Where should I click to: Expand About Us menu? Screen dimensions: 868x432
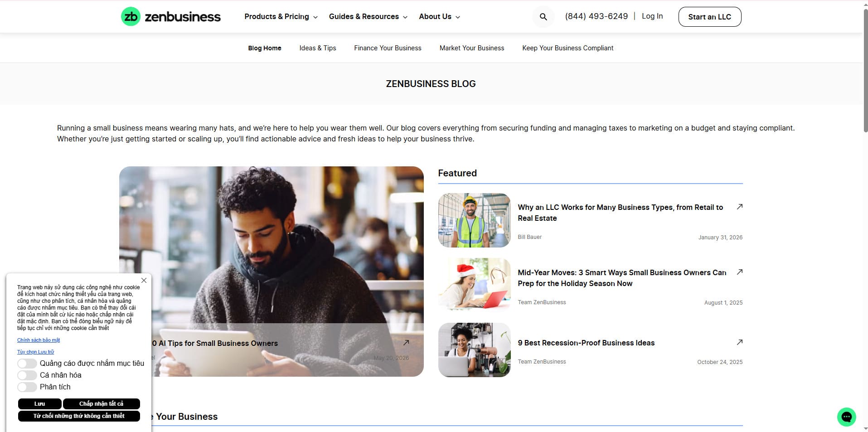(439, 17)
